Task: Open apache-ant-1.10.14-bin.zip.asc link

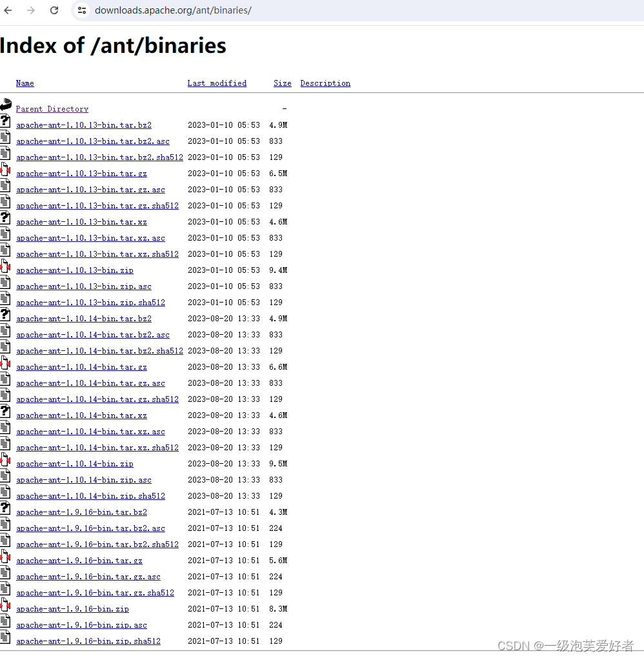Action: pos(84,480)
